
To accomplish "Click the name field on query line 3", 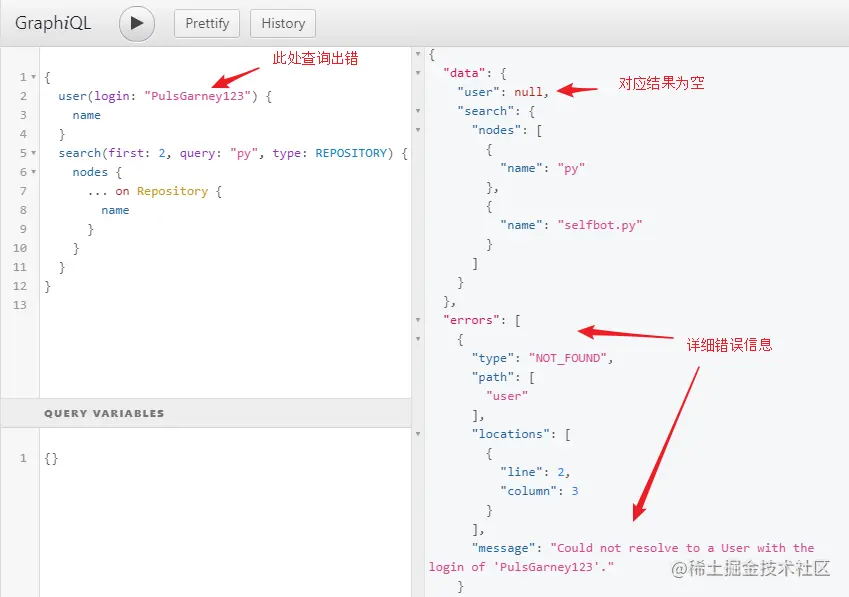I will point(87,115).
